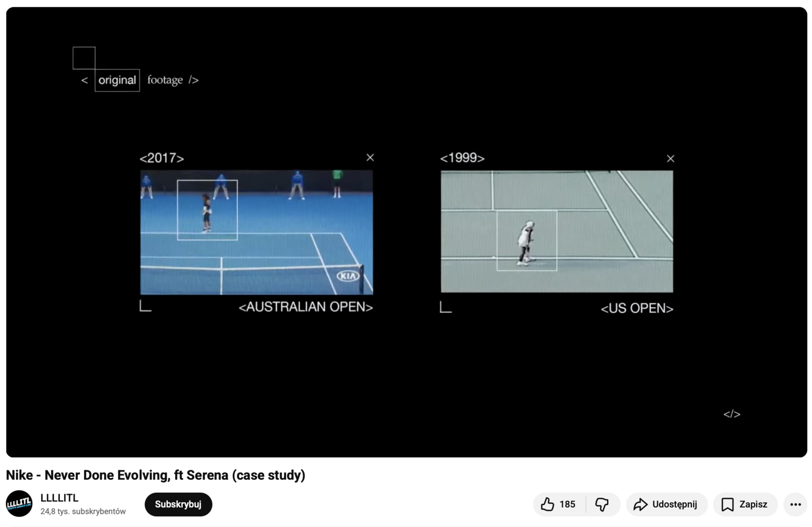812x527 pixels.
Task: Click the <2017> year label
Action: coord(162,158)
